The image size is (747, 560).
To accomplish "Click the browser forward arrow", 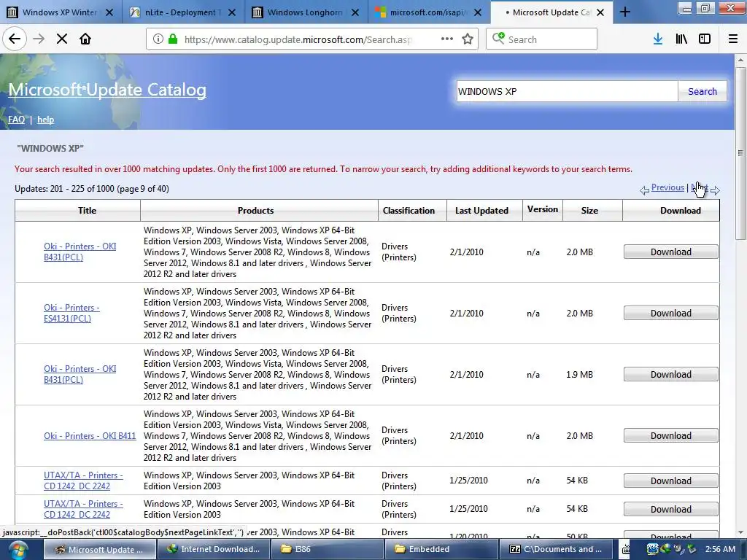I will point(39,39).
